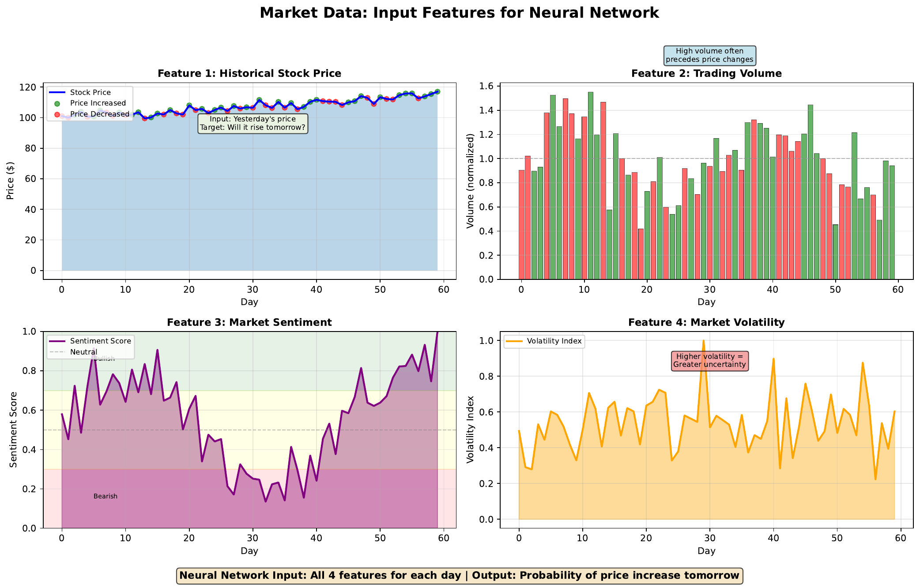
Task: Click the last green marker on stock price line
Action: pos(437,92)
